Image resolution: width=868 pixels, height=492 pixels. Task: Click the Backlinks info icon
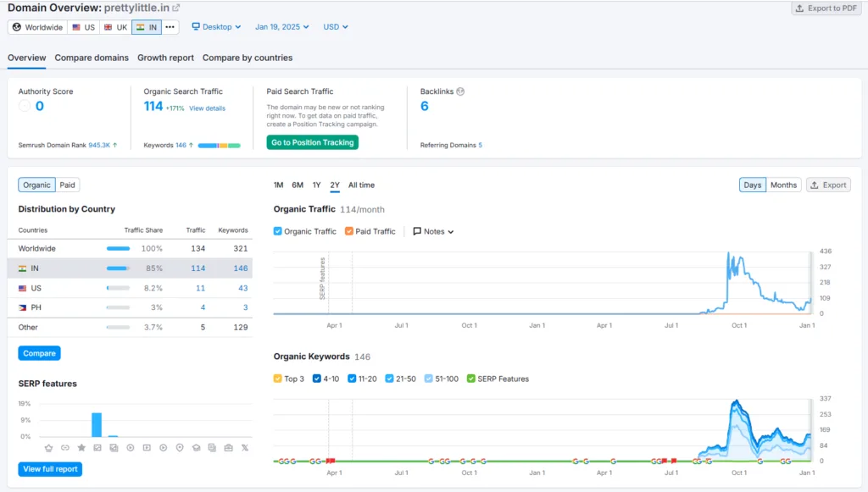(x=460, y=91)
